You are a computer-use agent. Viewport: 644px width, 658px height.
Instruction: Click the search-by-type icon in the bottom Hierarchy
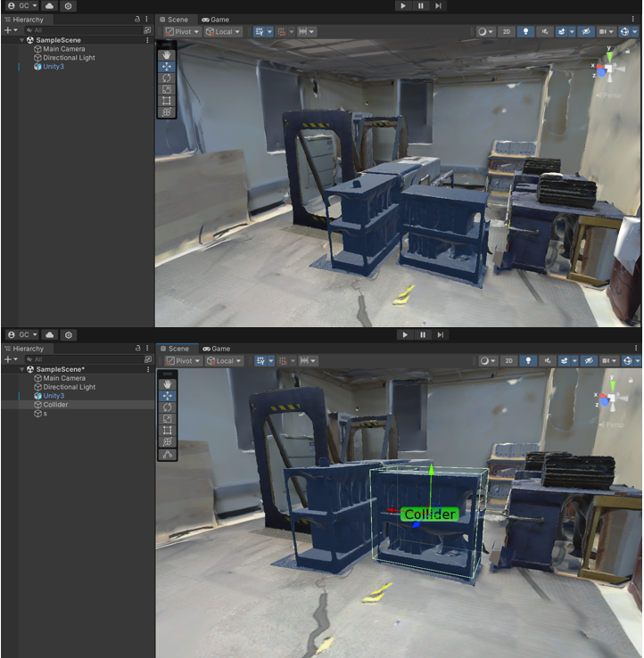pos(148,359)
